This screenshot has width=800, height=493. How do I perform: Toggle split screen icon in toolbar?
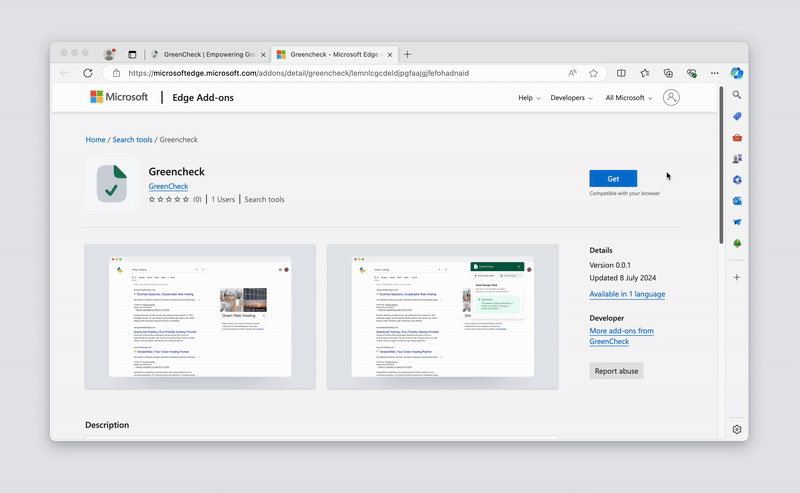click(621, 73)
